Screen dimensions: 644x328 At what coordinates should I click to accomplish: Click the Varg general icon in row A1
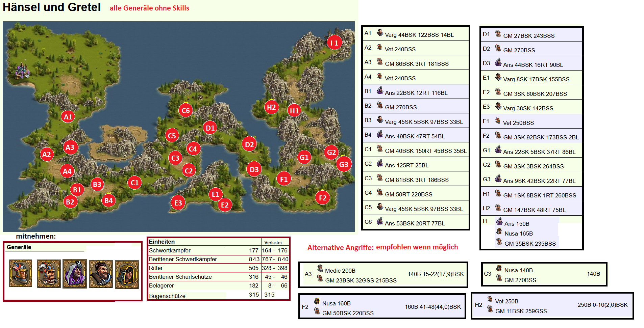(x=380, y=33)
